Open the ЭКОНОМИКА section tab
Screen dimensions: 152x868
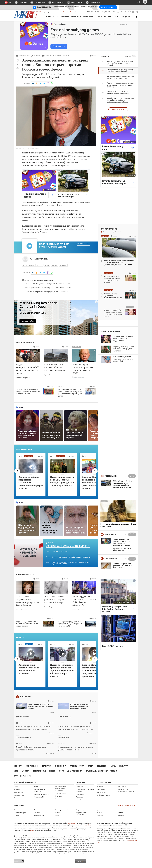pos(89,16)
